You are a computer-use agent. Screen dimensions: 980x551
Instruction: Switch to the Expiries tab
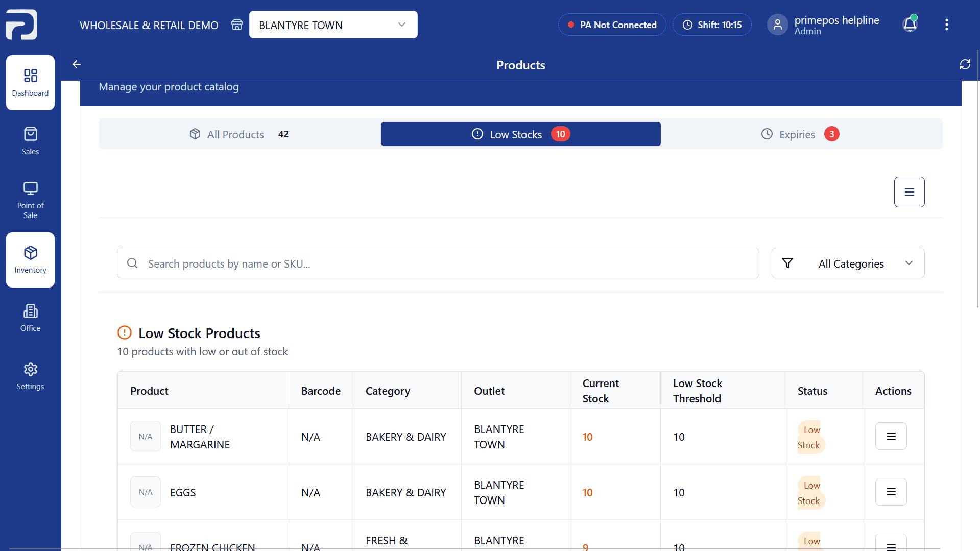800,134
